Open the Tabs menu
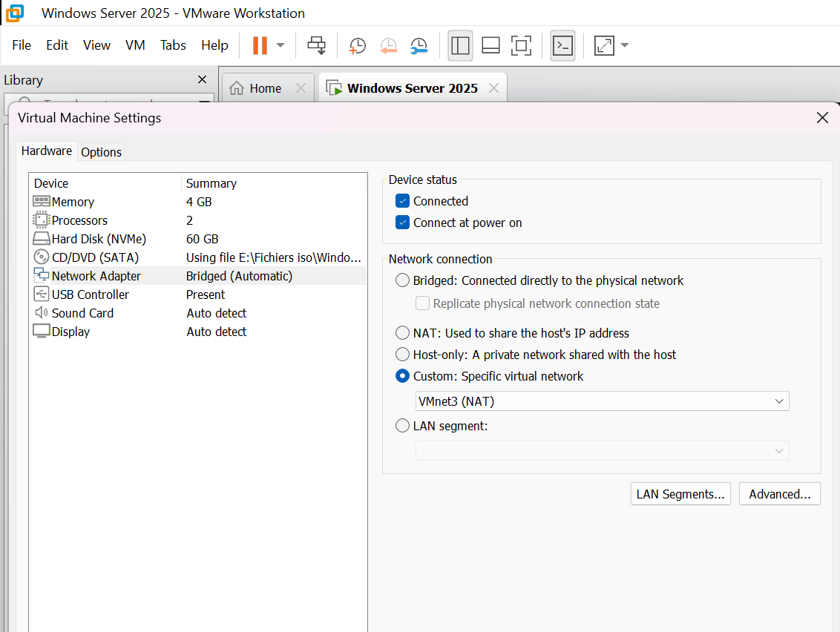 [173, 45]
